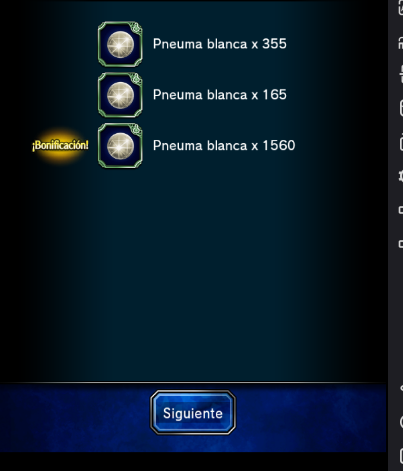Click the bottommost emulator sidebar icon

coord(401,456)
